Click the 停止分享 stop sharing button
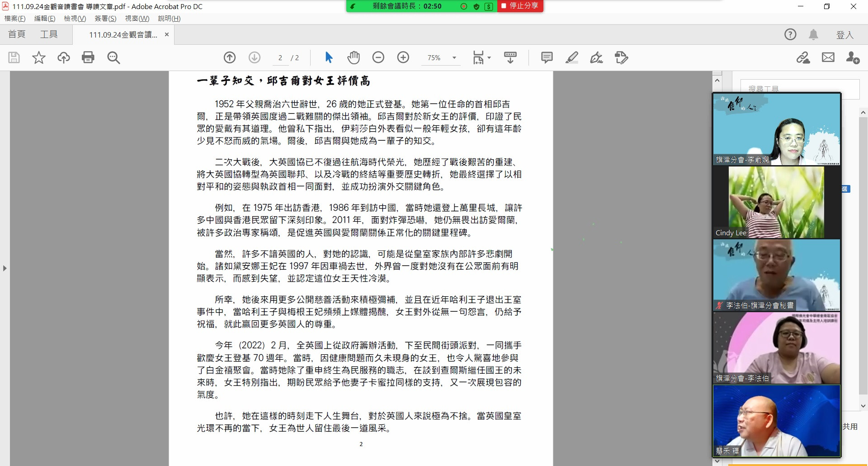Viewport: 868px width, 466px height. (520, 6)
